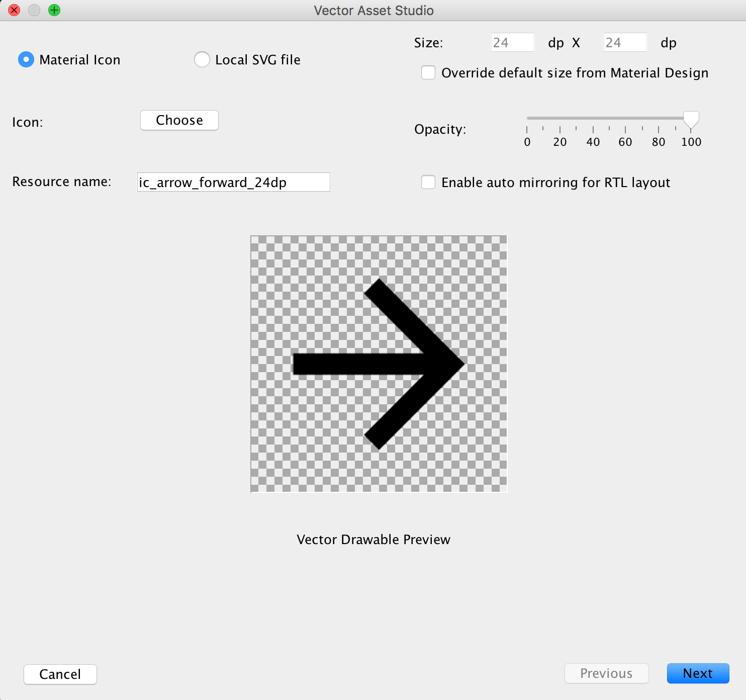Cancel the Vector Asset Studio dialog

point(60,674)
